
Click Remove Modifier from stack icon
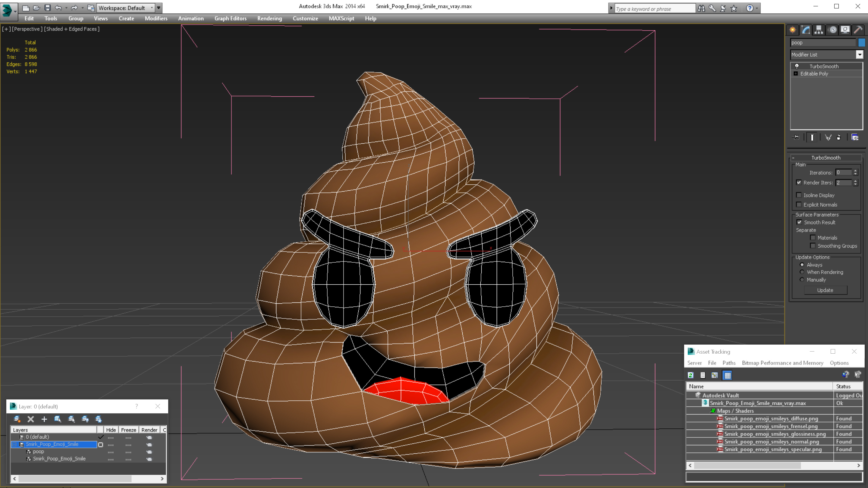pyautogui.click(x=839, y=137)
